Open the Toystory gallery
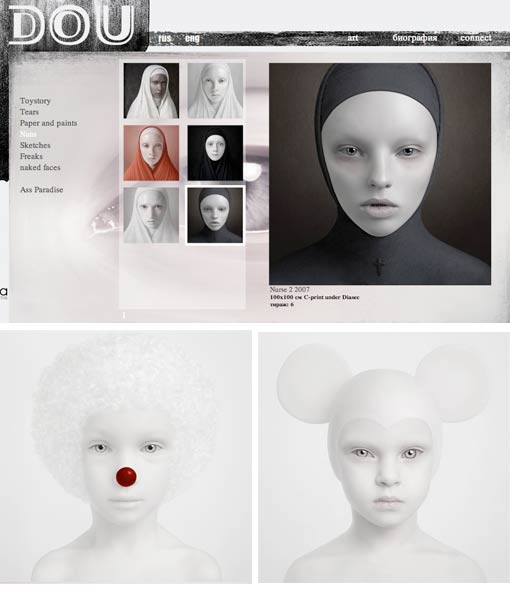This screenshot has height=599, width=510. click(x=35, y=101)
